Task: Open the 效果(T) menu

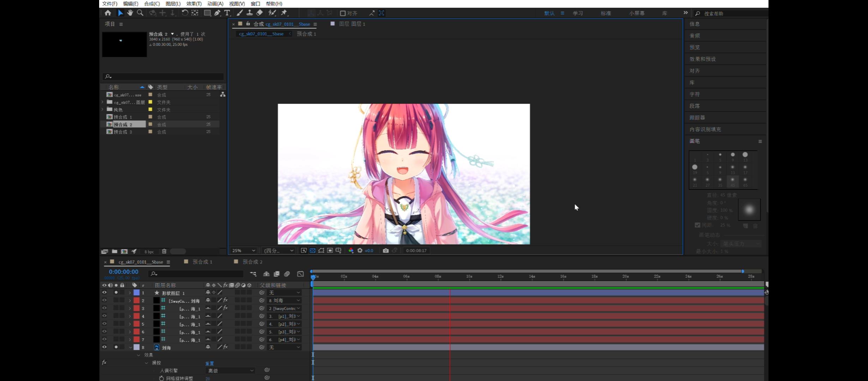Action: (194, 4)
